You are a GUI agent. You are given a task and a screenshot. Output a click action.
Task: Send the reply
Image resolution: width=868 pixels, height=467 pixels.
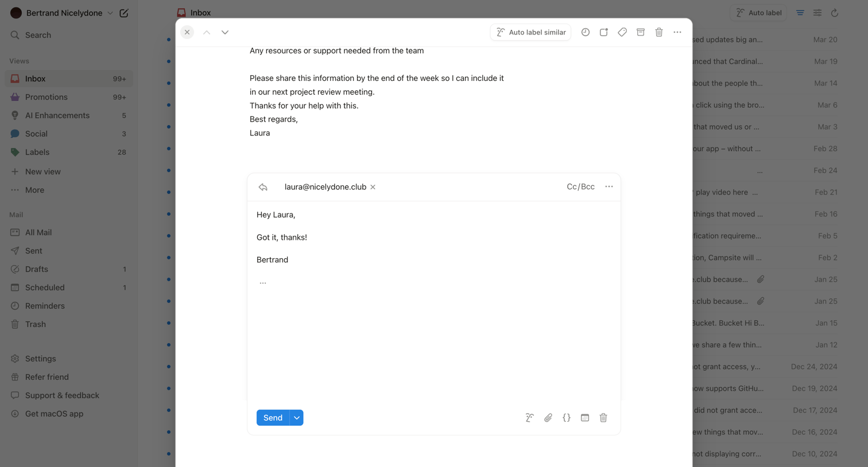[273, 418]
